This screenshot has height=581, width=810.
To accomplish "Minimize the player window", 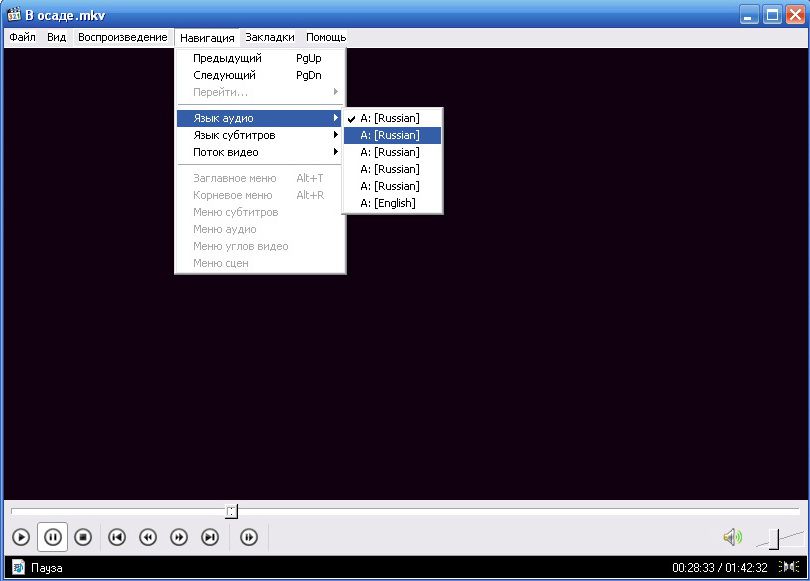I will tap(749, 14).
